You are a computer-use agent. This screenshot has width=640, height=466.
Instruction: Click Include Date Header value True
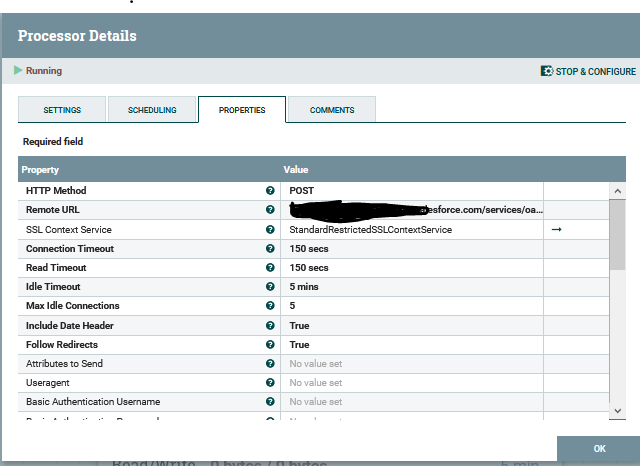(x=299, y=326)
